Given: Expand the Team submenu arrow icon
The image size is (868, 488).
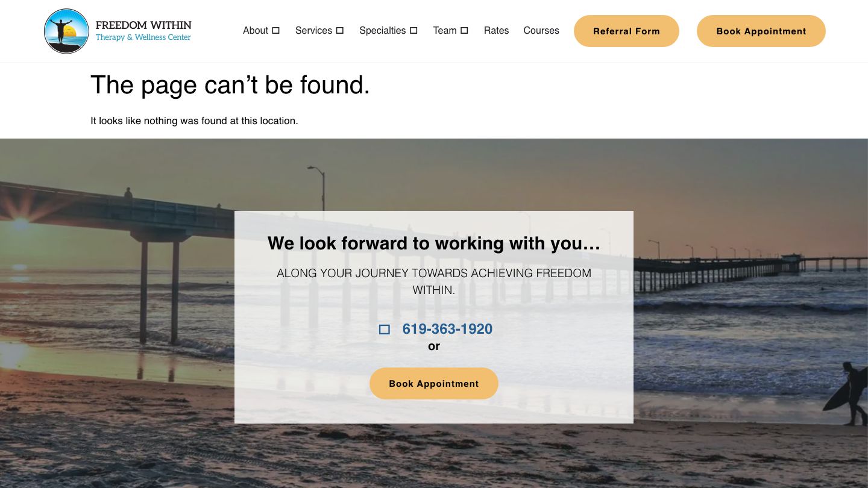Looking at the screenshot, I should (464, 31).
